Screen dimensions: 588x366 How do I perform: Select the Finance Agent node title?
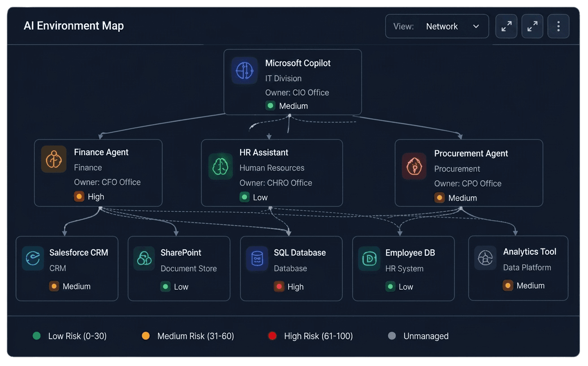[x=101, y=152]
